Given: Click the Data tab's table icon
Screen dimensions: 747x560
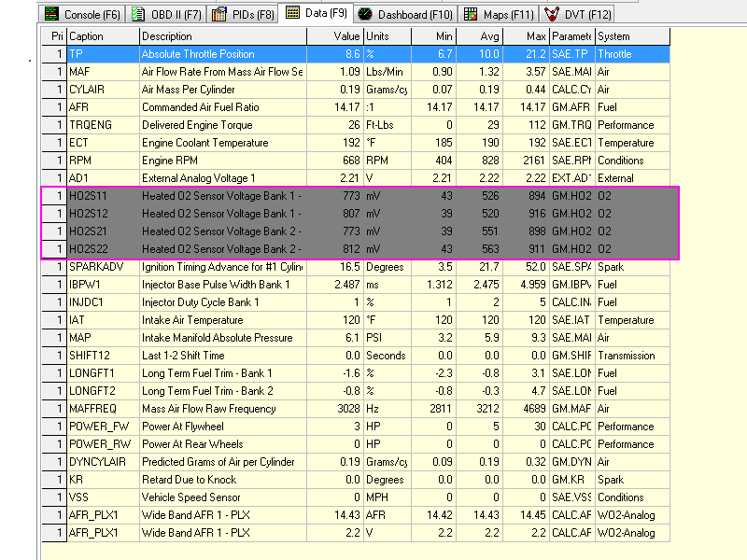Looking at the screenshot, I should pos(292,13).
